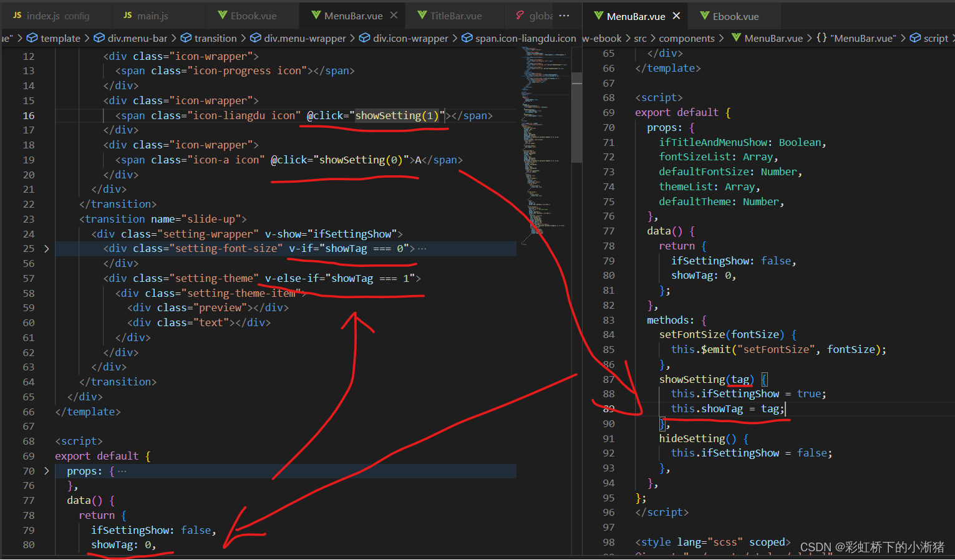Click line number 16 in left editor
This screenshot has height=560, width=955.
tap(29, 115)
